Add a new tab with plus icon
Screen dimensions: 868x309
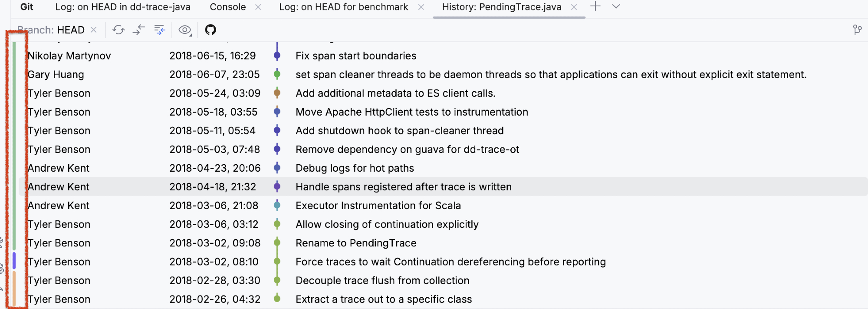595,7
